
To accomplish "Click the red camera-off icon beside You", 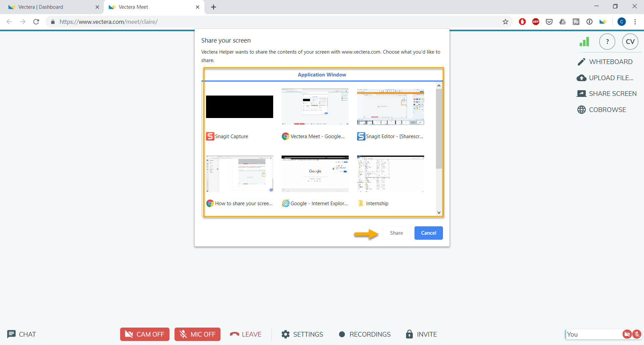I will point(627,334).
